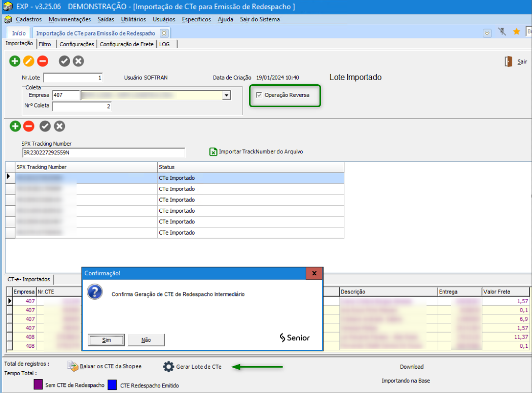Click the purple Sem CTE de Redespacho swatch
This screenshot has width=532, height=393.
[38, 385]
